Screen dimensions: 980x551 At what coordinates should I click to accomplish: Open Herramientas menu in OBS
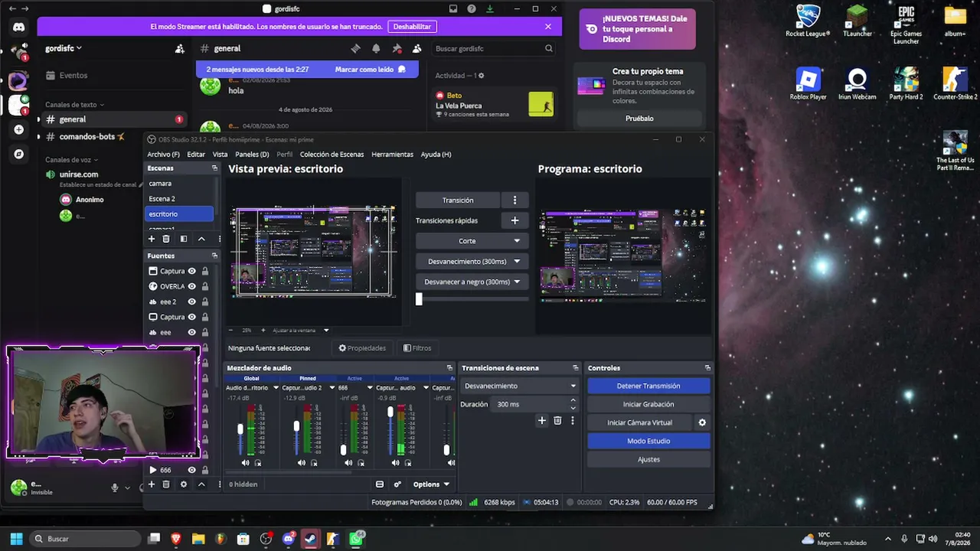pos(392,155)
